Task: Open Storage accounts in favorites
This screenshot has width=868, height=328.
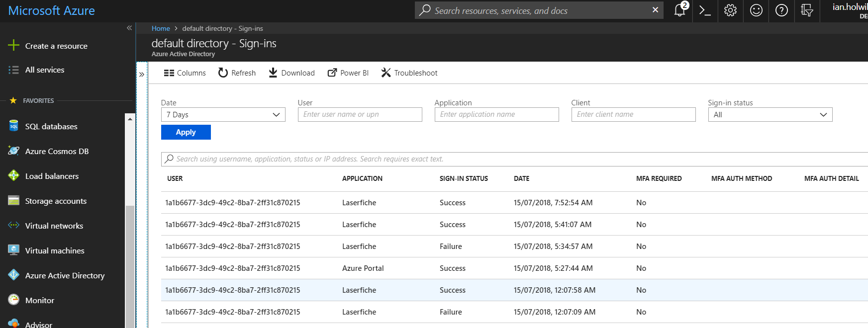Action: click(56, 201)
